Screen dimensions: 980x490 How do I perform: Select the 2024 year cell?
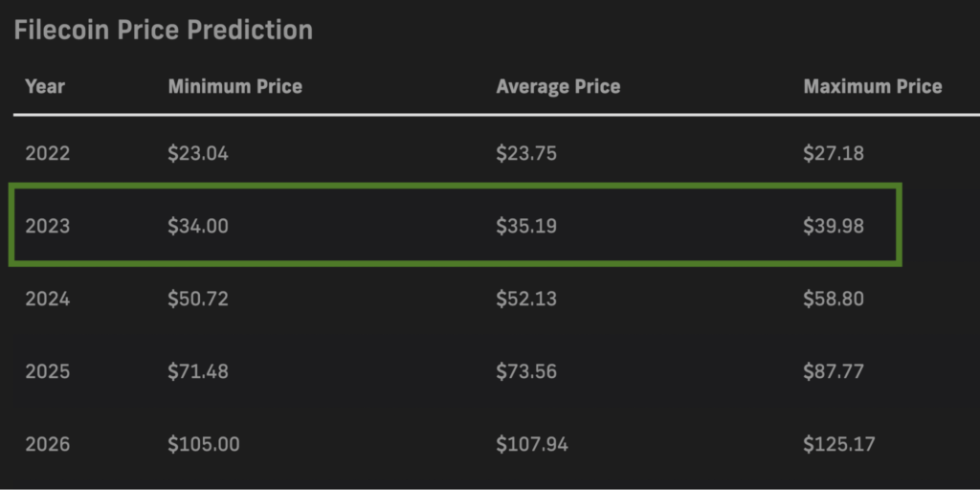[48, 299]
